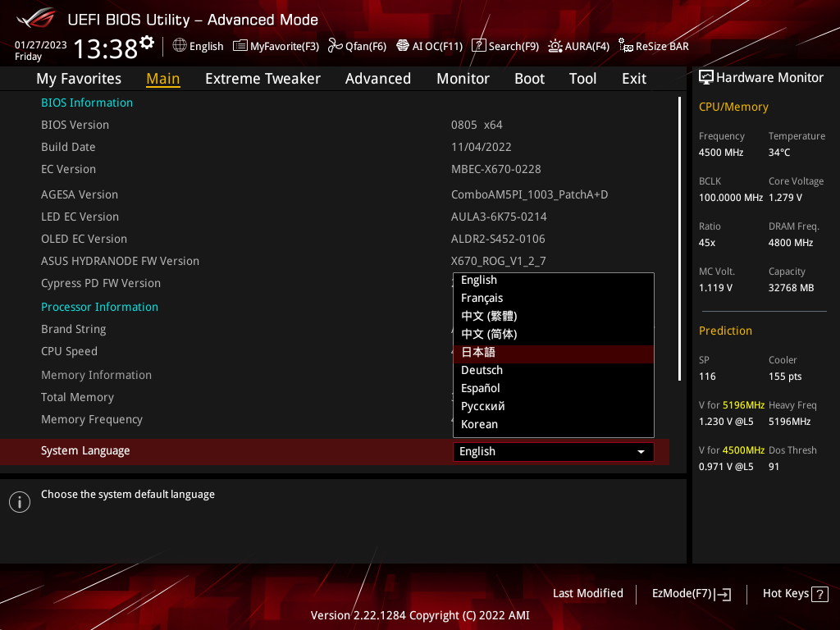Click the EzMode exit arrow icon
Image resolution: width=840 pixels, height=630 pixels.
723,594
